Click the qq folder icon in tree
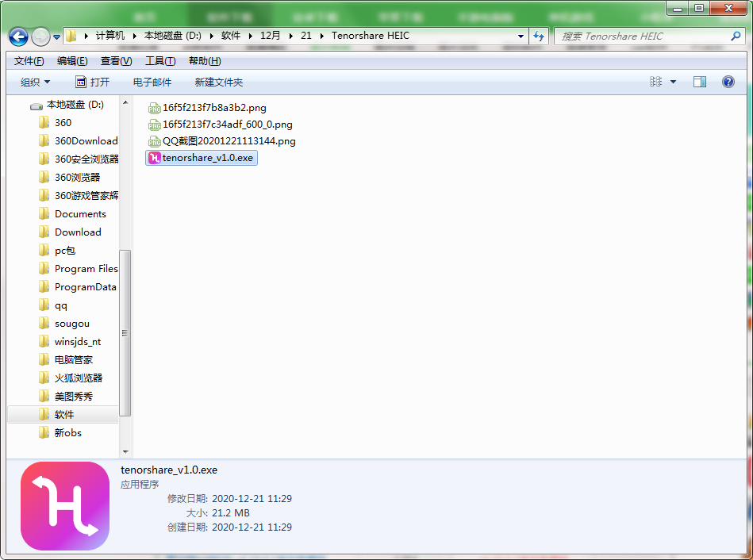This screenshot has width=753, height=560. click(x=44, y=305)
